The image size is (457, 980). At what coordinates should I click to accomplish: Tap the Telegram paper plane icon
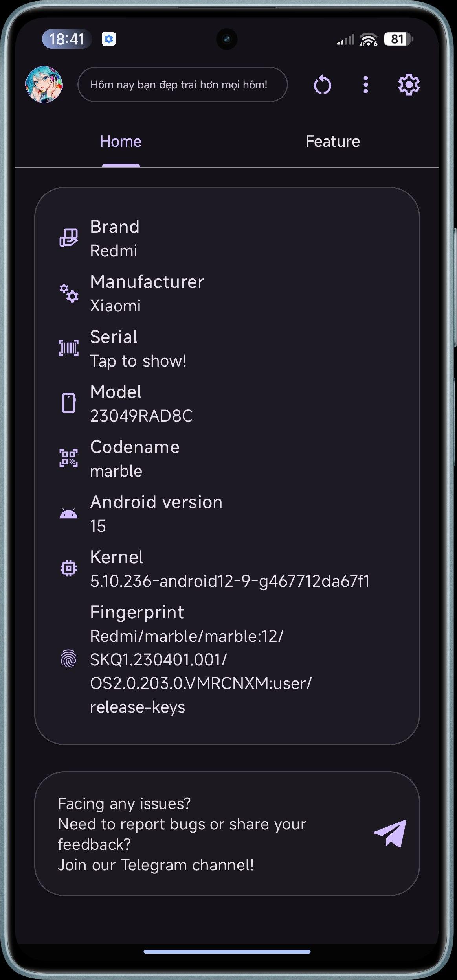[x=390, y=833]
